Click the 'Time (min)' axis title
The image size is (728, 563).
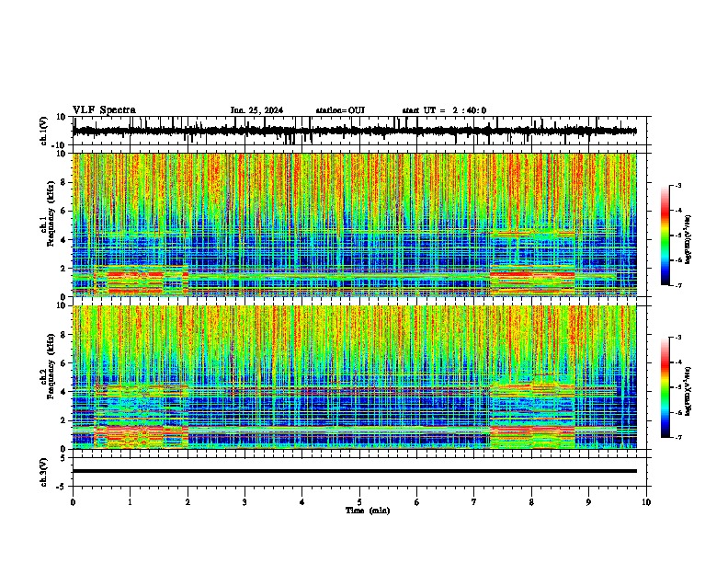368,511
